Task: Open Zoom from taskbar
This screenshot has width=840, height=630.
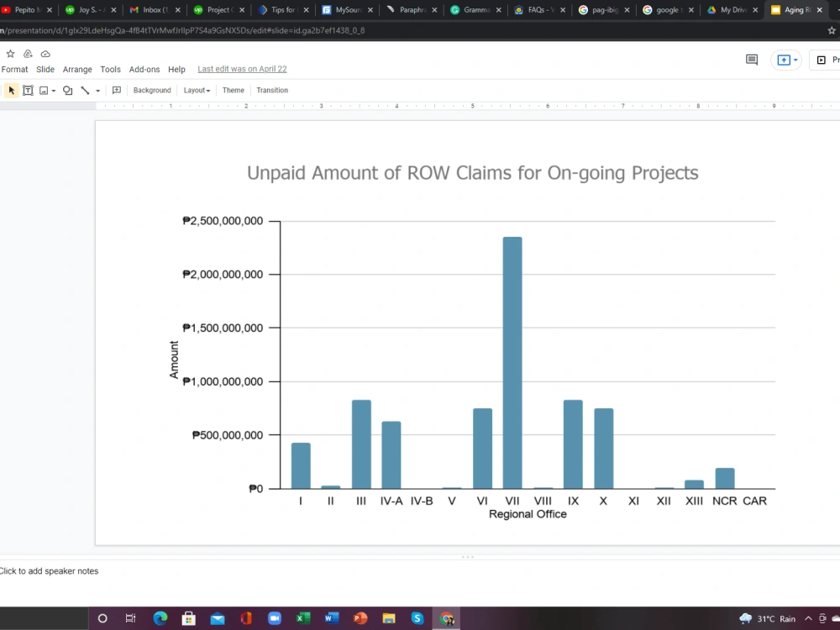Action: coord(275,619)
